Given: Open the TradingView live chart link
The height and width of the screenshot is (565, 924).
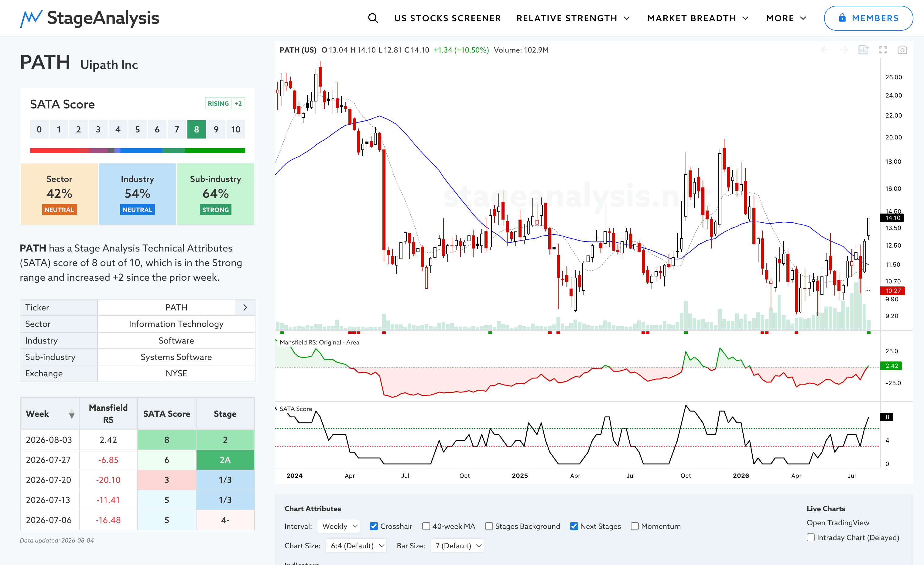Looking at the screenshot, I should [838, 522].
